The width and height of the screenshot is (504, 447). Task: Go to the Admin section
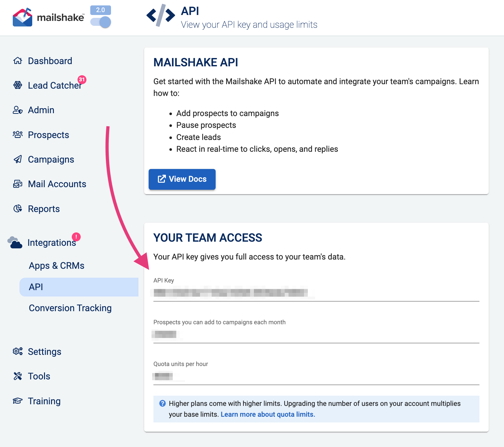coord(41,110)
